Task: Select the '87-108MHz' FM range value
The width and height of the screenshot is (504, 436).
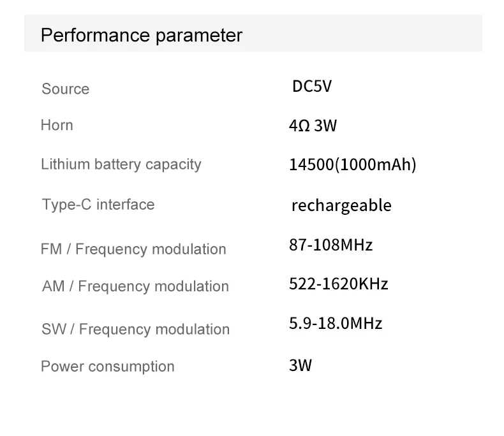Action: click(x=330, y=245)
